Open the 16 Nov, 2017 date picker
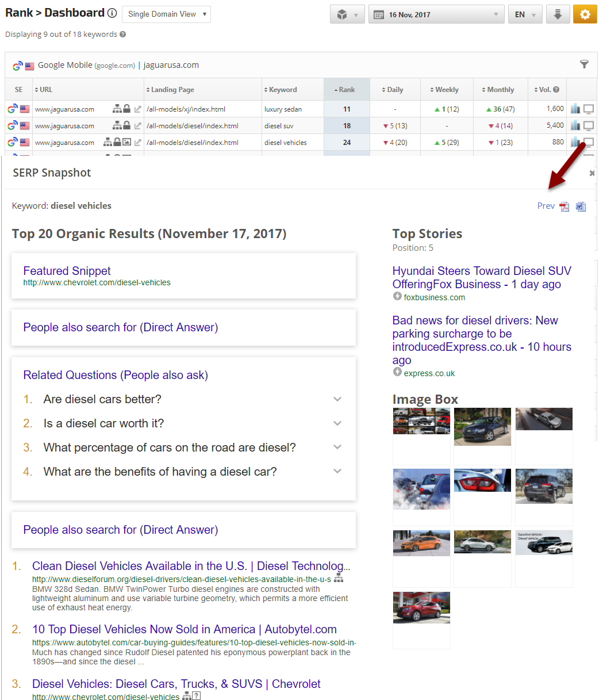The height and width of the screenshot is (700, 603). 436,14
